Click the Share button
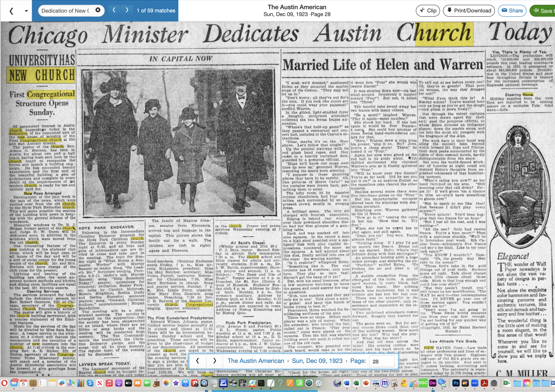Screen dimensions: 555x392 pyautogui.click(x=512, y=11)
